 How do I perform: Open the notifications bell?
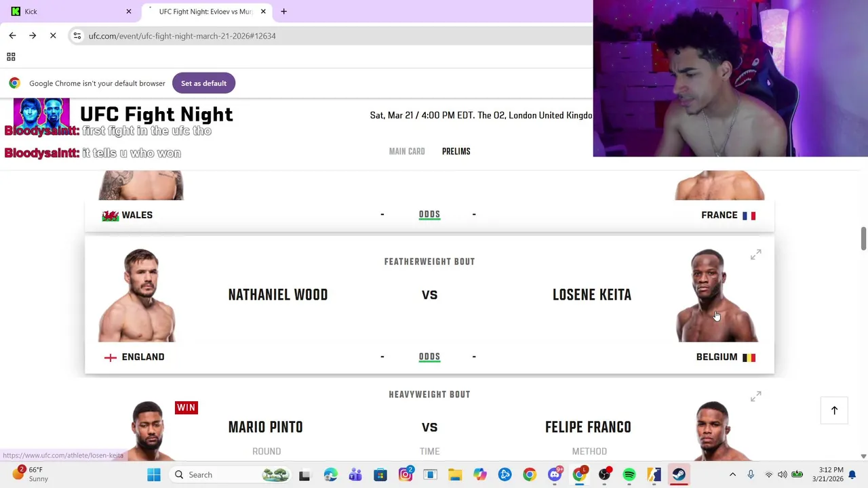pyautogui.click(x=853, y=474)
